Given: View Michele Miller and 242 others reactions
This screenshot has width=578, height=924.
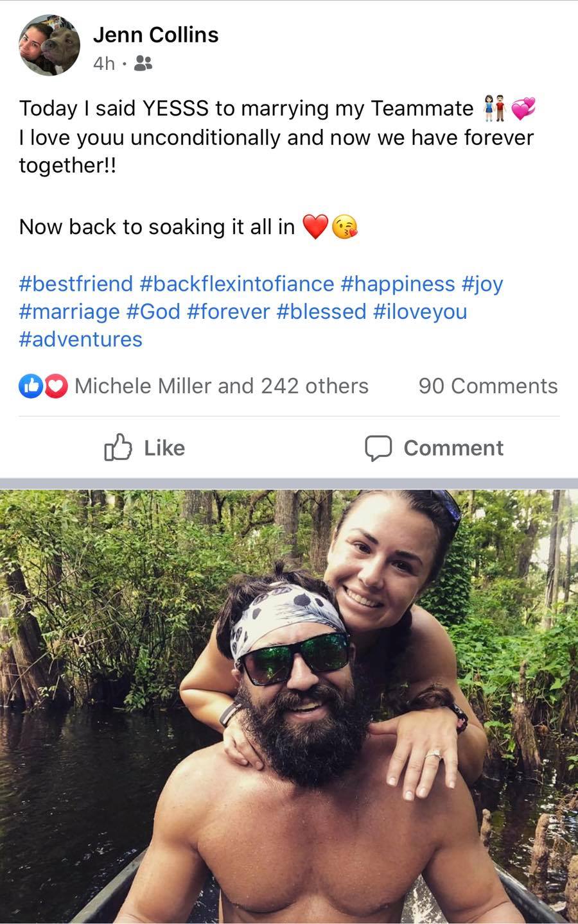Looking at the screenshot, I should click(222, 386).
